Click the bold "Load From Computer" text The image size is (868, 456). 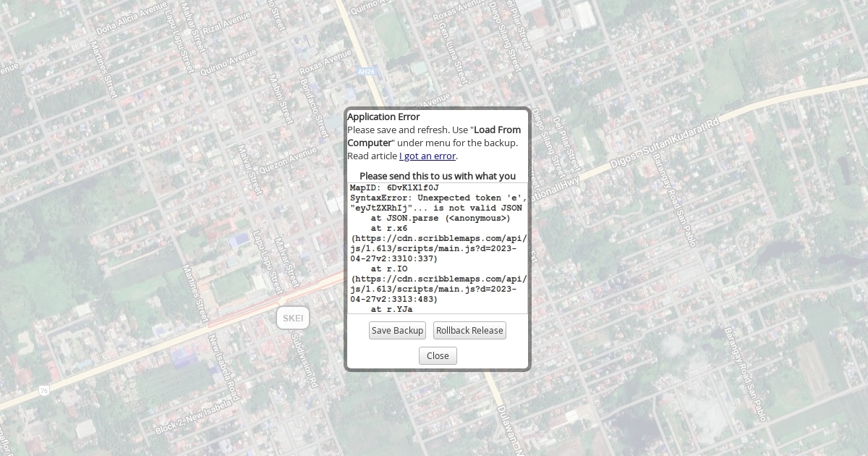coord(496,130)
